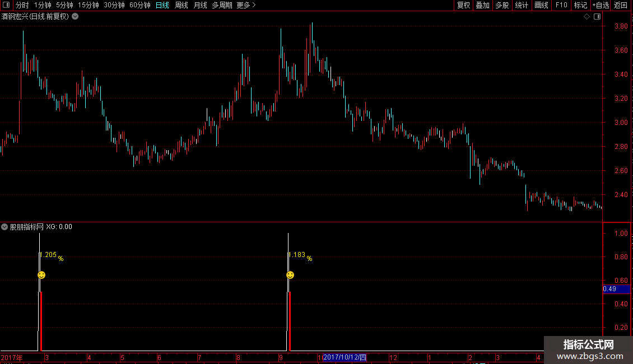633x364 pixels.
Task: Click the 2017/10/12/四 date marker
Action: click(345, 357)
